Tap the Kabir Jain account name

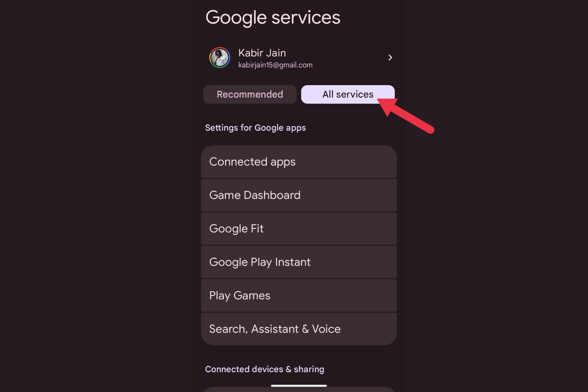tap(262, 53)
